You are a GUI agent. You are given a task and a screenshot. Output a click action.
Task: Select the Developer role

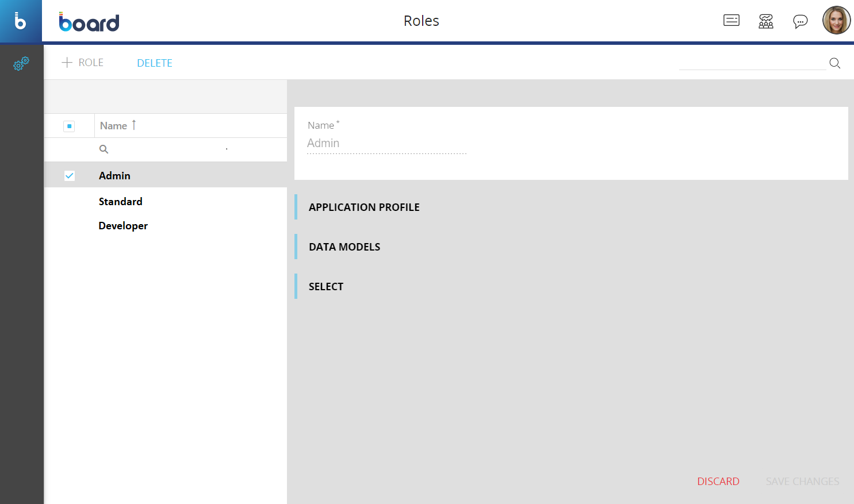[x=123, y=226]
